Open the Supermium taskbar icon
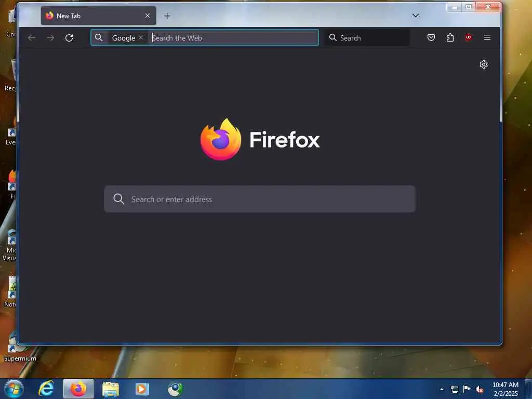 click(x=175, y=389)
